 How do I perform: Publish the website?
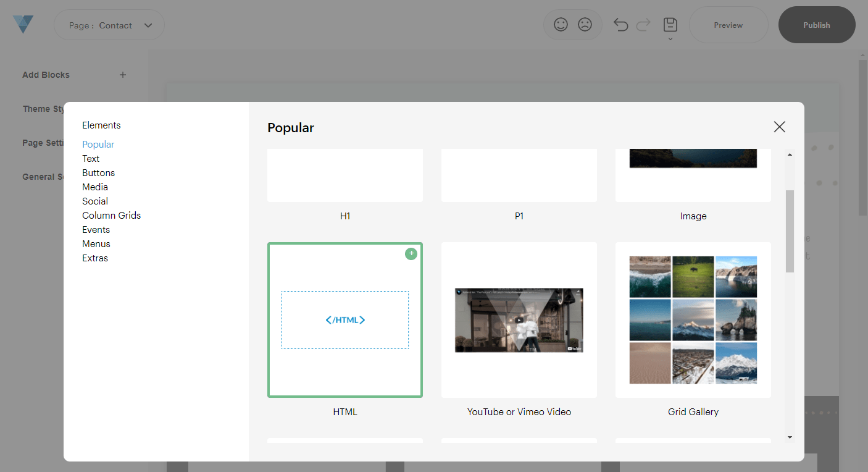coord(816,25)
